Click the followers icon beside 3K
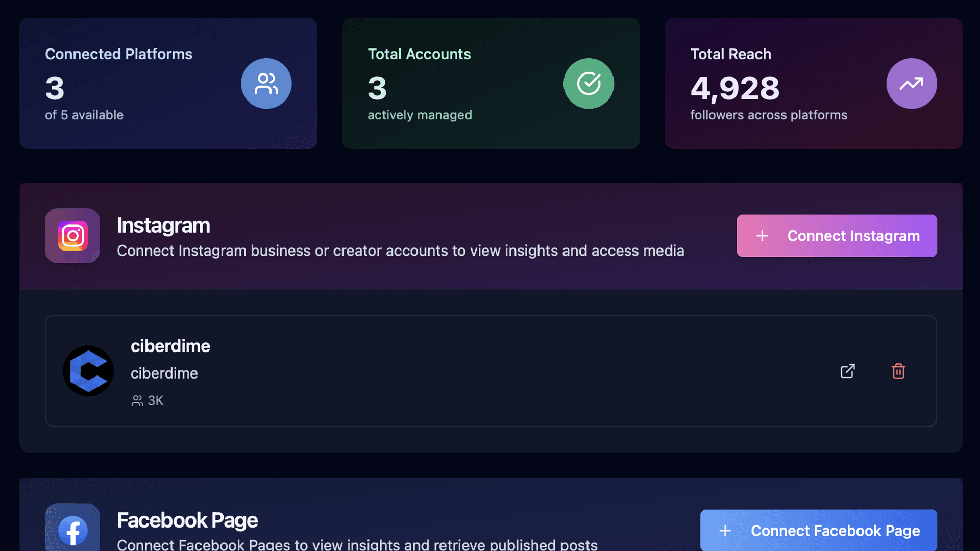This screenshot has width=980, height=551. click(137, 400)
